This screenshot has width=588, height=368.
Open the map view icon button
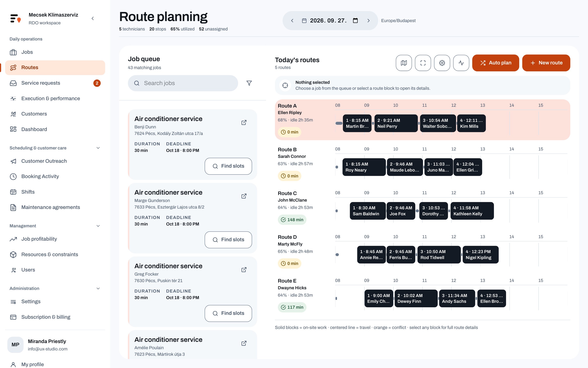pos(404,63)
